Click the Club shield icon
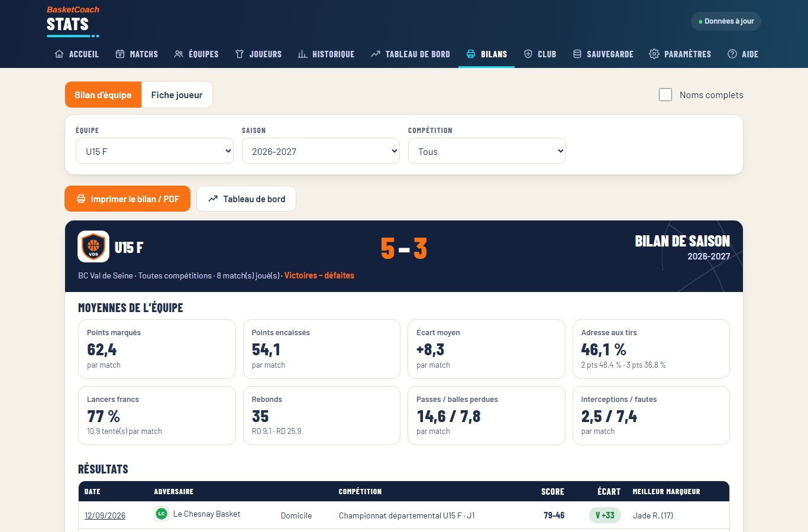Viewport: 808px width, 532px height. coord(528,54)
